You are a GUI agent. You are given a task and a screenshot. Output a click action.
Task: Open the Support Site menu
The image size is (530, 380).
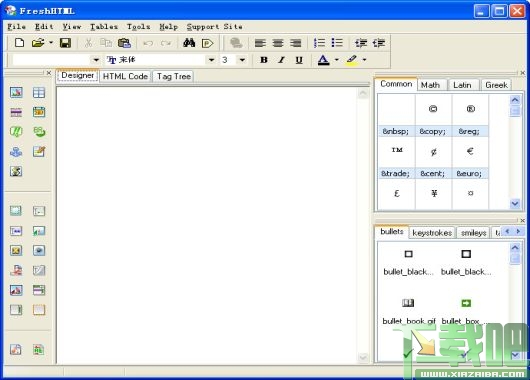coord(215,27)
